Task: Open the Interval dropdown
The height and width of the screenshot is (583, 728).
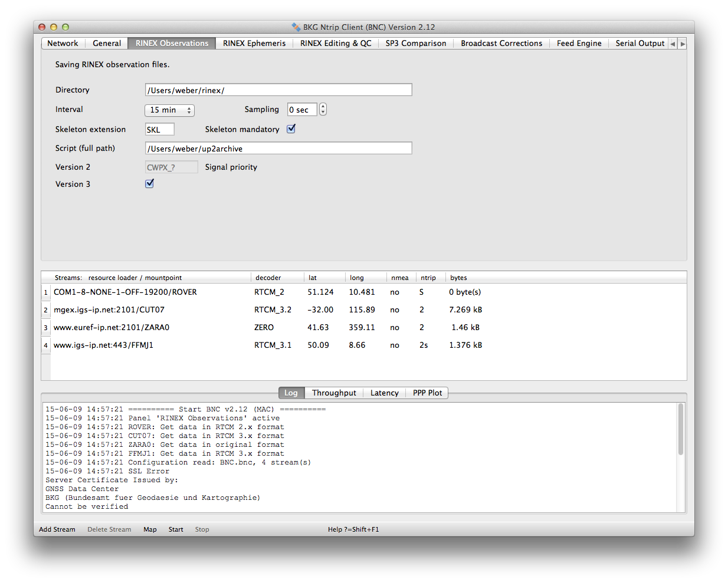Action: (x=169, y=110)
